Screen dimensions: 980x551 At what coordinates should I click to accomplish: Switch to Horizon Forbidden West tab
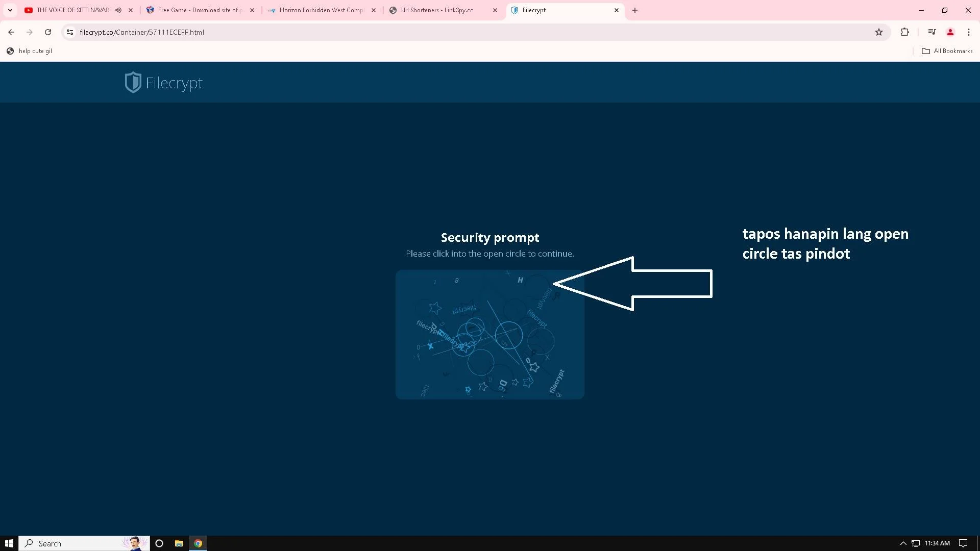pos(321,10)
